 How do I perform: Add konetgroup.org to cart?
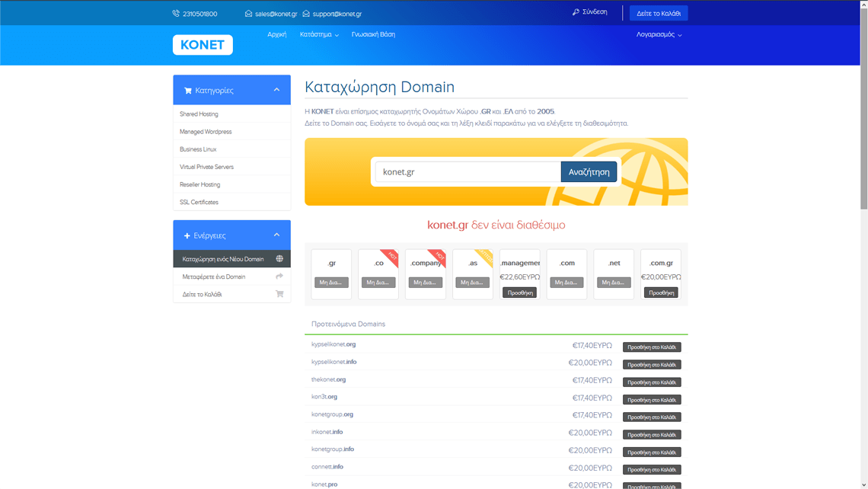652,417
